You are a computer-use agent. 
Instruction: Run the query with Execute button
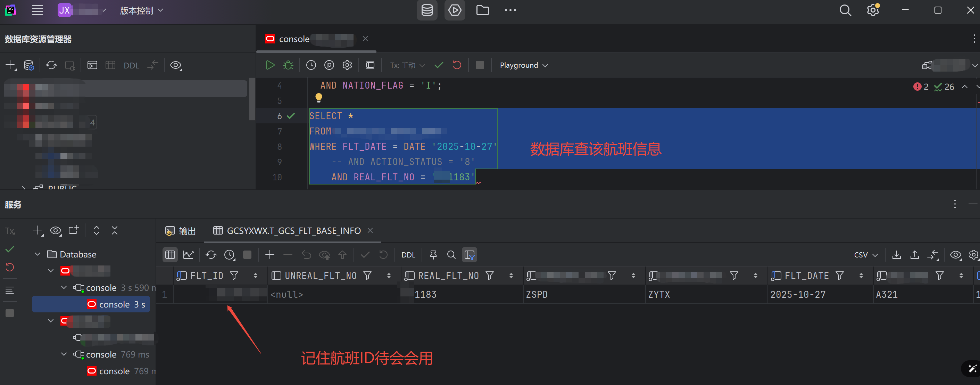[x=270, y=65]
